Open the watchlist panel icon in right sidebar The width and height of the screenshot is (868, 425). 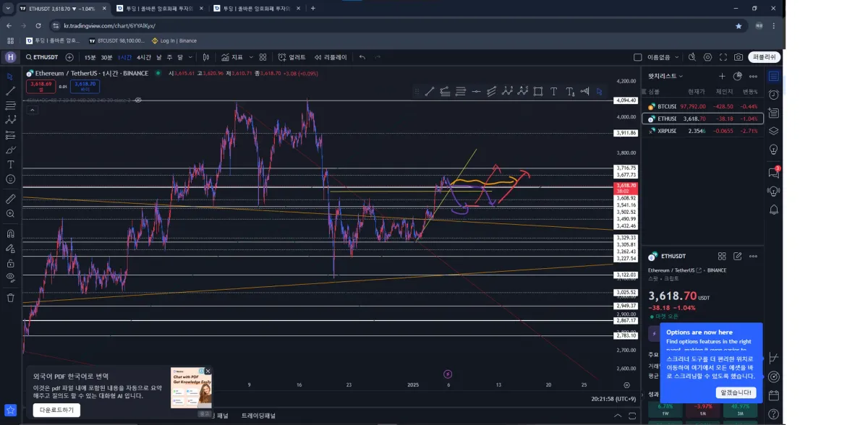click(773, 76)
